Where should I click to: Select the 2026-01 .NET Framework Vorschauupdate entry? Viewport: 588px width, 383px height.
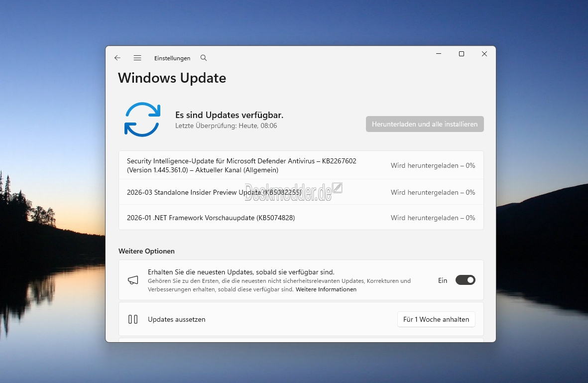click(211, 218)
